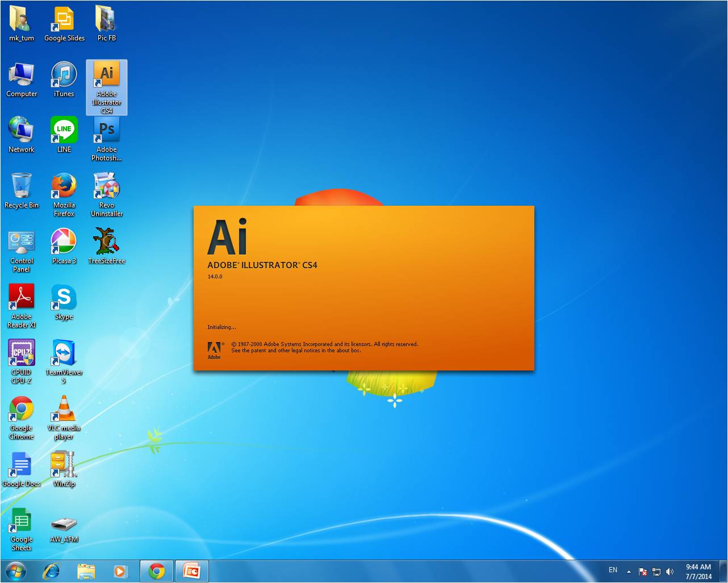Select the Picasa 3 shortcut
728x583 pixels.
tap(64, 247)
